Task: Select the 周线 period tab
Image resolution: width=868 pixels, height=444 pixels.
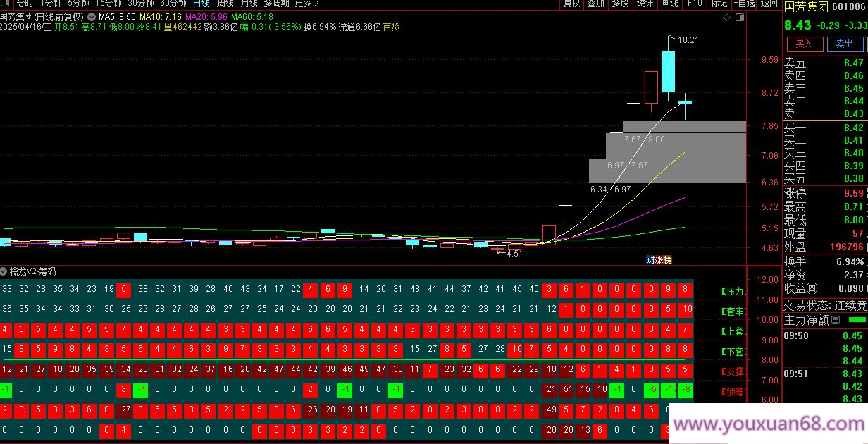Action: [225, 4]
